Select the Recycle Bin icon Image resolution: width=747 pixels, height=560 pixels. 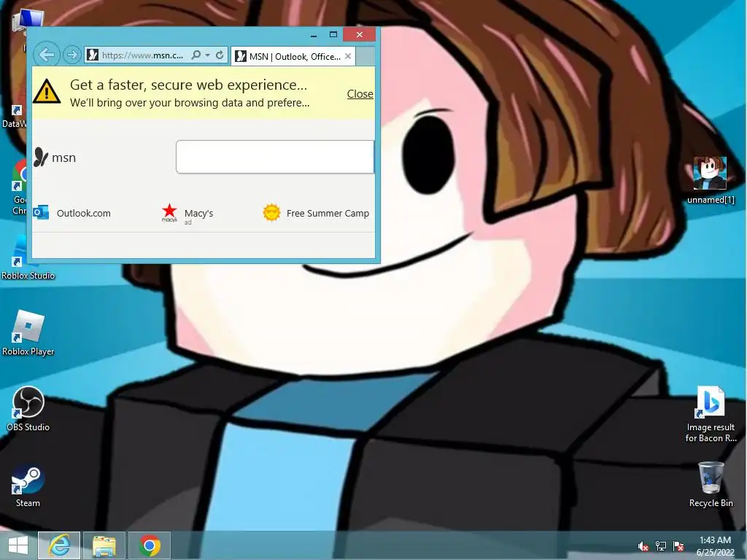point(711,485)
